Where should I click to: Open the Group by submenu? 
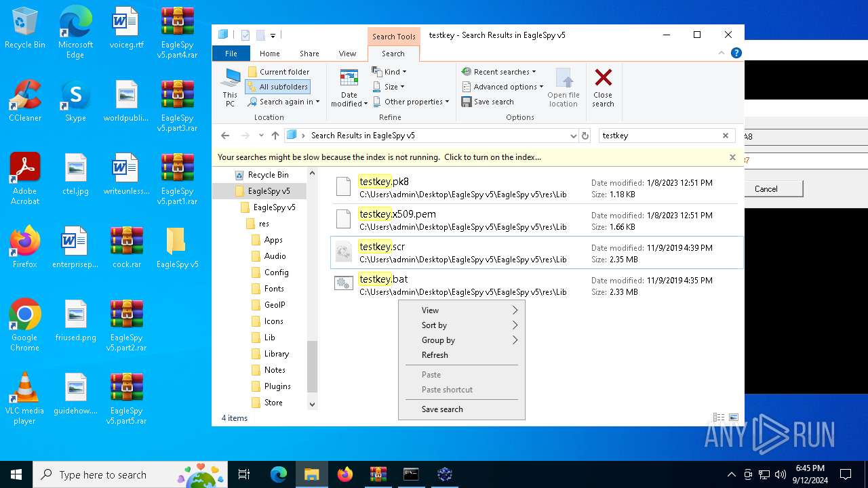point(462,340)
